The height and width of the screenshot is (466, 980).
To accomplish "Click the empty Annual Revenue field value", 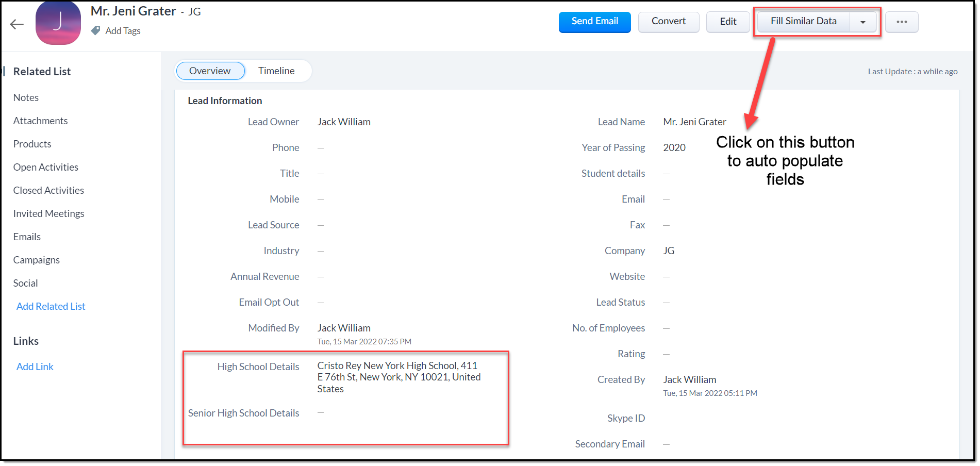I will tap(321, 277).
